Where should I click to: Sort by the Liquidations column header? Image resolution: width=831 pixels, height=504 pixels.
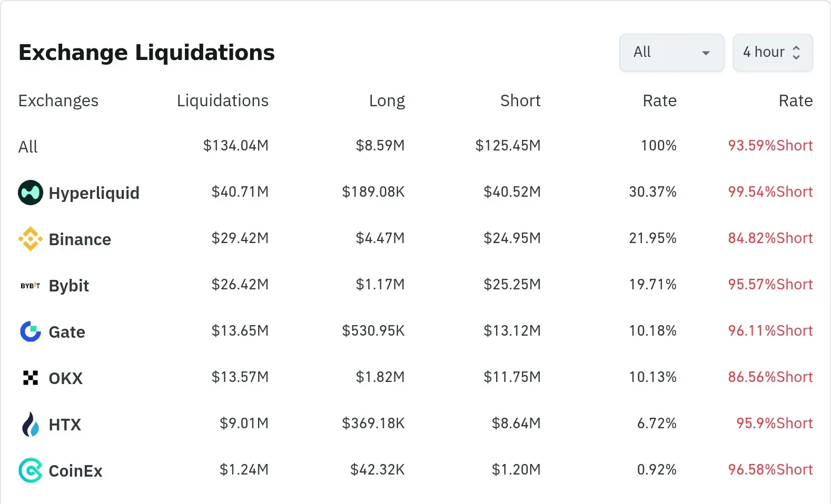[222, 100]
